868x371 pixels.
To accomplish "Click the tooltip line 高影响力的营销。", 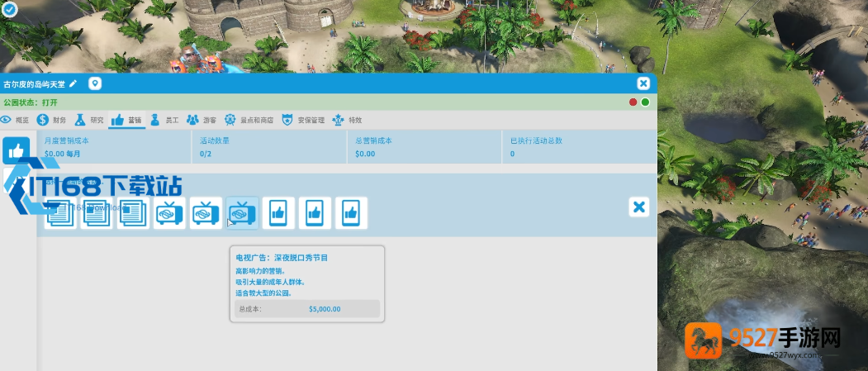I will [x=261, y=271].
